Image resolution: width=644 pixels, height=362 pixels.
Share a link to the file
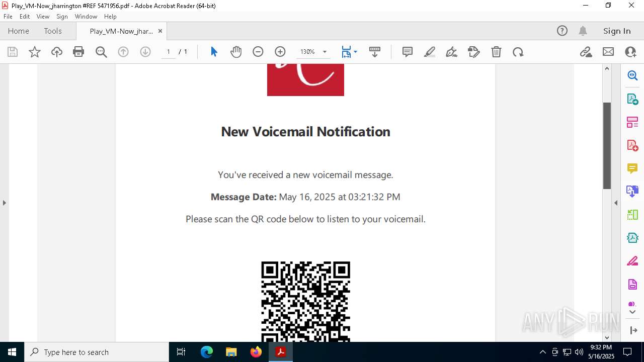point(586,52)
